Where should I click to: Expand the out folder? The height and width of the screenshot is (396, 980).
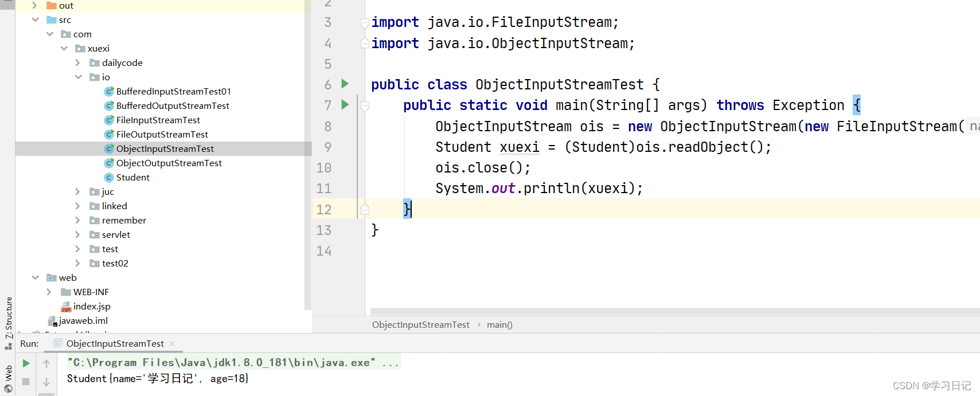click(x=35, y=5)
